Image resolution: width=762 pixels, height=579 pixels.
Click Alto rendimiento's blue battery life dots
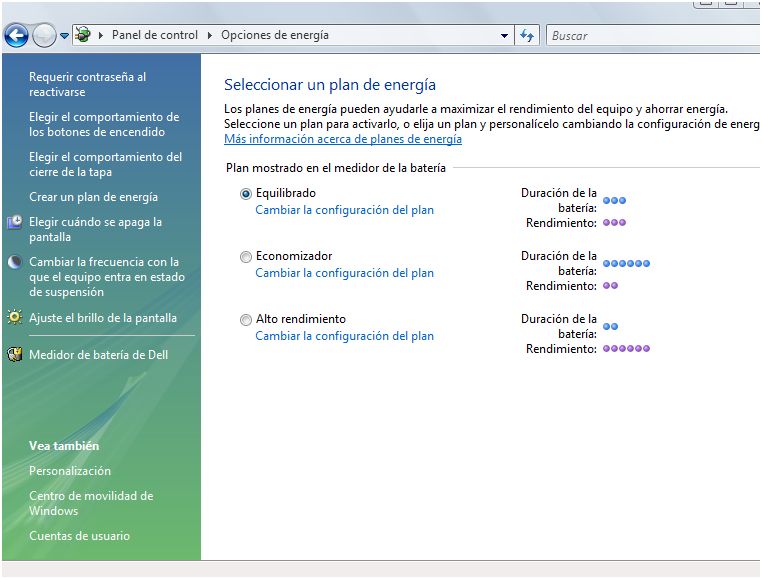[610, 326]
